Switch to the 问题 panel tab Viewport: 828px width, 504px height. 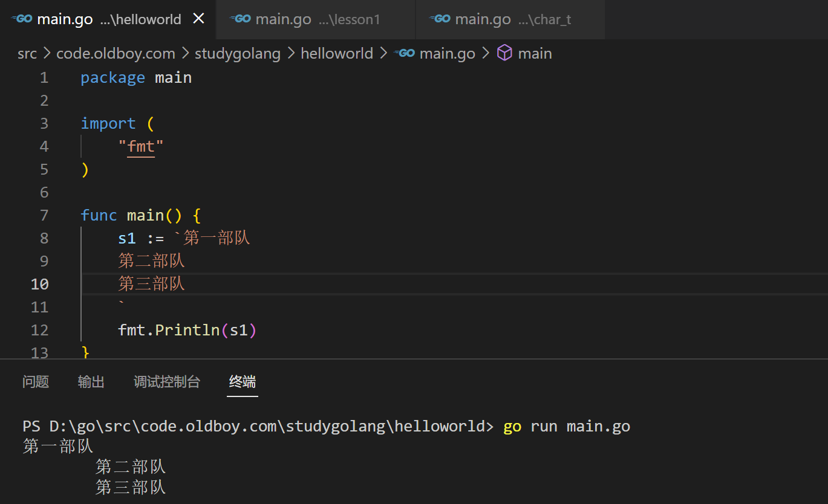pos(36,381)
